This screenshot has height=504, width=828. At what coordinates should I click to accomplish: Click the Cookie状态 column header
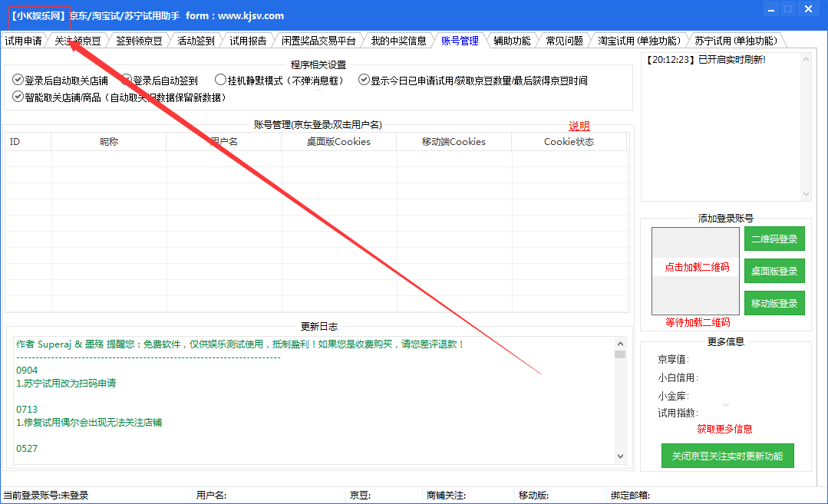pos(569,141)
